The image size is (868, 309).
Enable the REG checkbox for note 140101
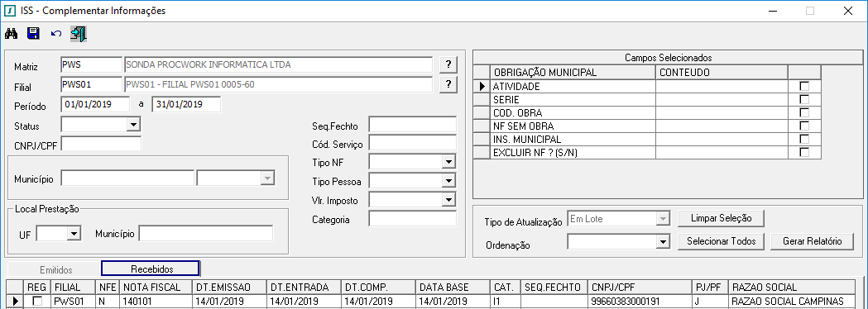(x=37, y=301)
